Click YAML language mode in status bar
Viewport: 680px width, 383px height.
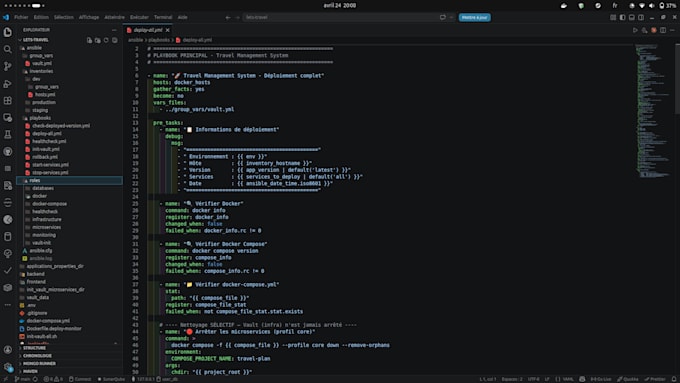tap(564, 379)
